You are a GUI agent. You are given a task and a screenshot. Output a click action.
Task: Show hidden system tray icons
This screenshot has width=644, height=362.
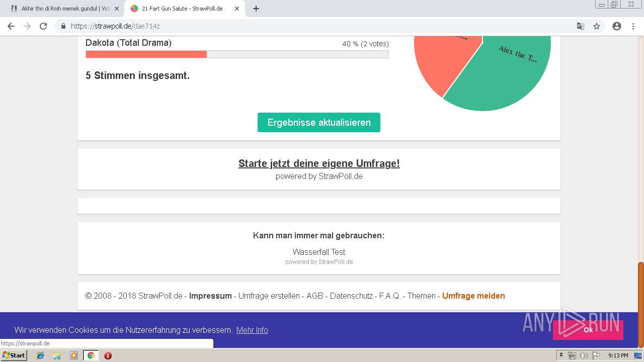coord(561,355)
